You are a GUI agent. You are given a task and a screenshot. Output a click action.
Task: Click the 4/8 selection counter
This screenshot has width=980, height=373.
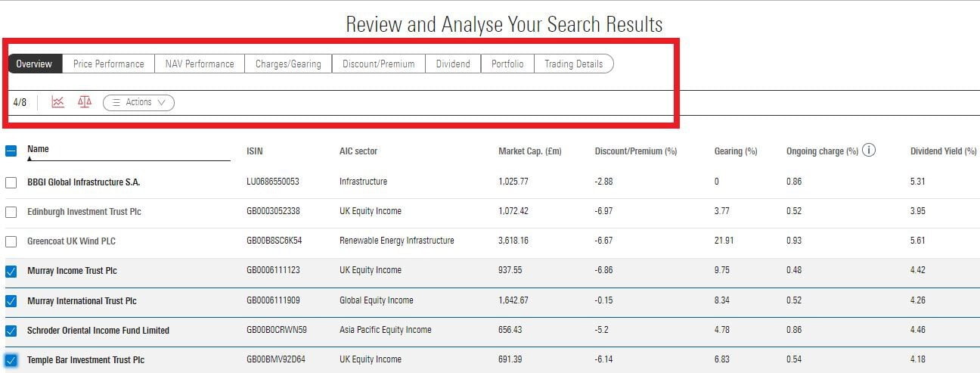pyautogui.click(x=20, y=102)
